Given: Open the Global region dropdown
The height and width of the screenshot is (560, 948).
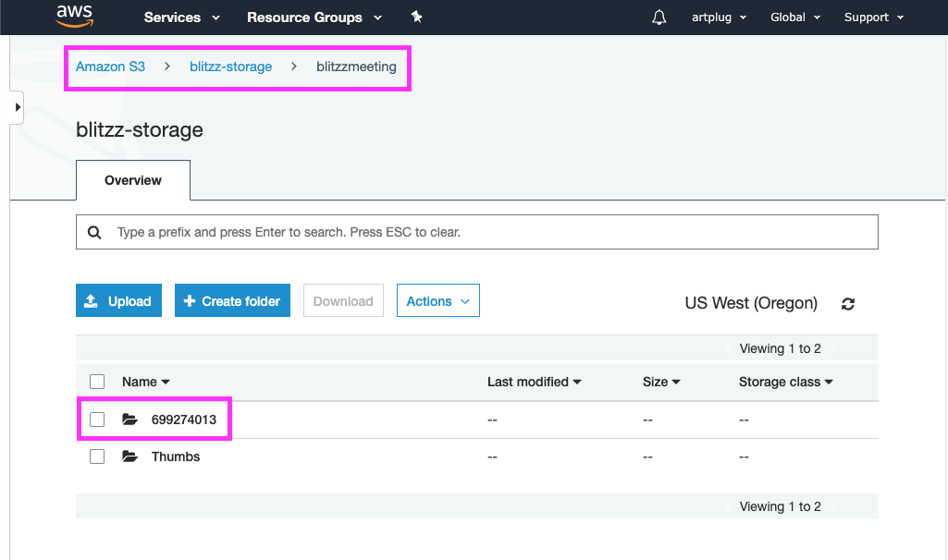Looking at the screenshot, I should (x=795, y=18).
